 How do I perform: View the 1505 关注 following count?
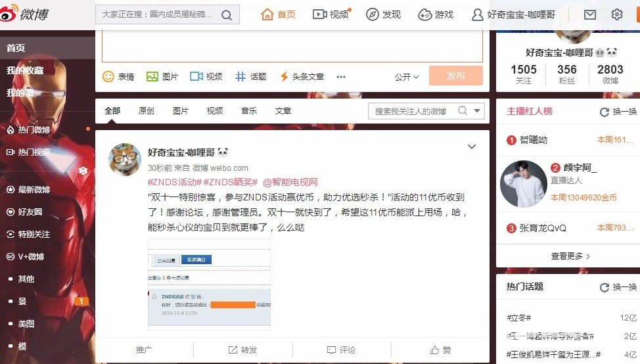524,74
